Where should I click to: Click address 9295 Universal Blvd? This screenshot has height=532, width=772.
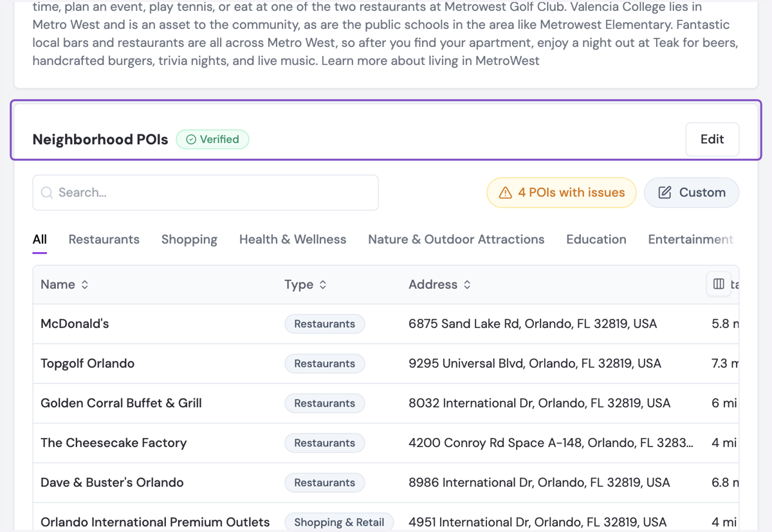tap(535, 363)
